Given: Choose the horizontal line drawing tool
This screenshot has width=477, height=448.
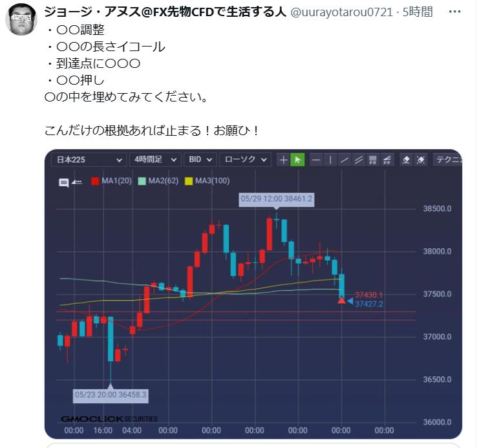Looking at the screenshot, I should pyautogui.click(x=316, y=160).
